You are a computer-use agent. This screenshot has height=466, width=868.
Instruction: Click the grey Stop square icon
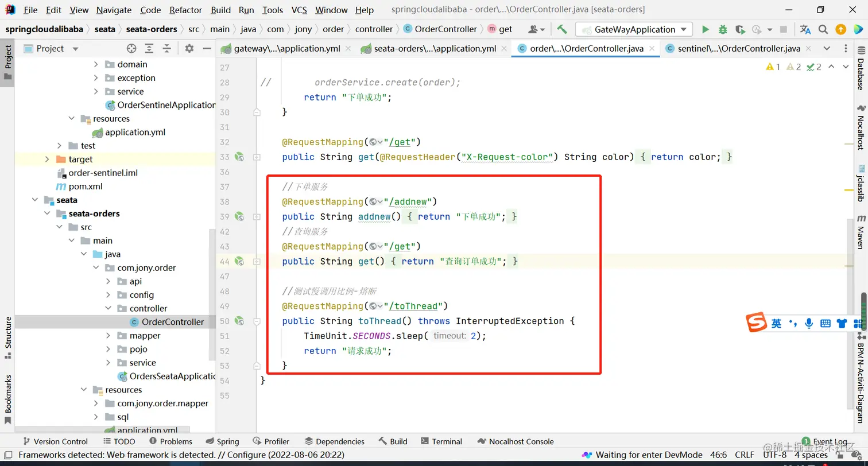coord(784,29)
